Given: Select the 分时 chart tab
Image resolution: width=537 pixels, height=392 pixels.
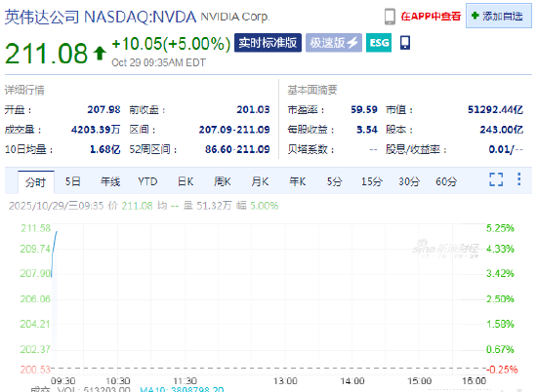Looking at the screenshot, I should [35, 182].
